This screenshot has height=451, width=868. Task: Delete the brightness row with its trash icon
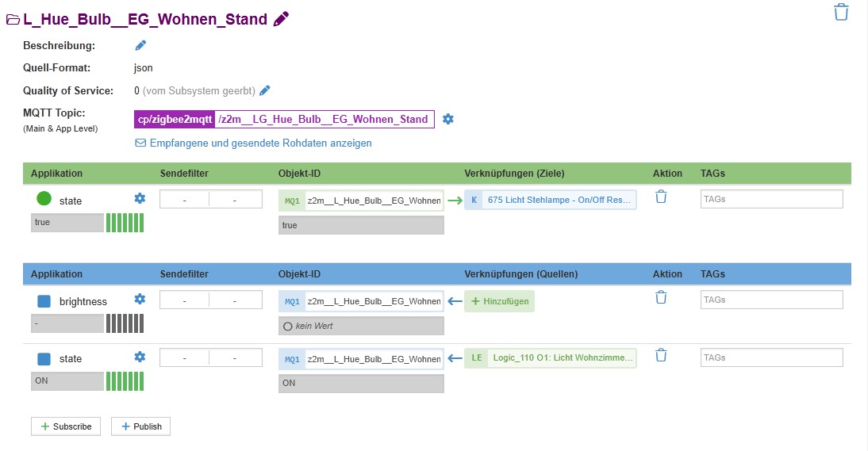tap(661, 297)
